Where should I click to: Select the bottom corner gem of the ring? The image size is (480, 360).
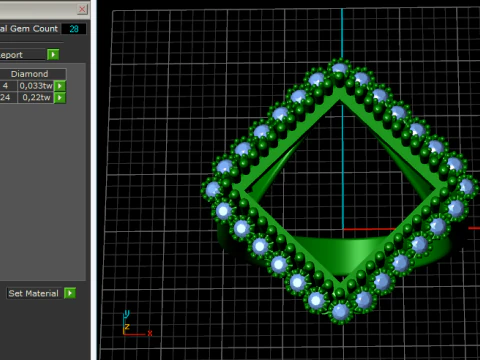click(x=340, y=312)
